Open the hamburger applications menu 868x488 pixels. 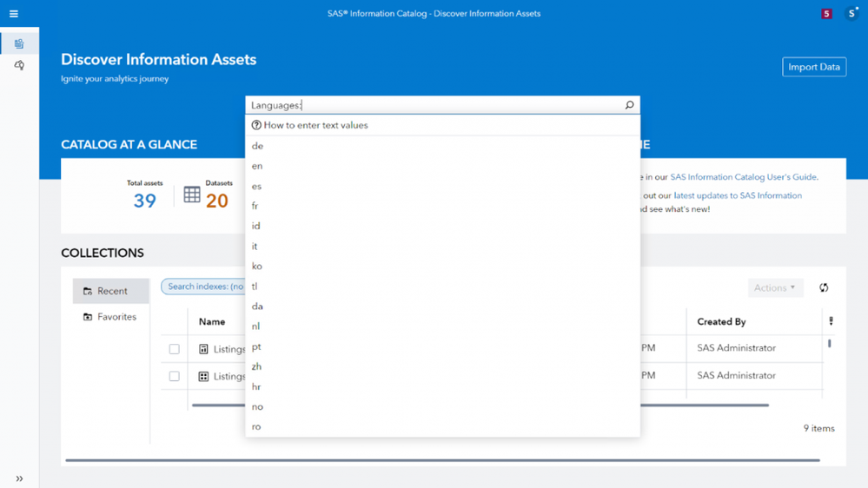[14, 14]
